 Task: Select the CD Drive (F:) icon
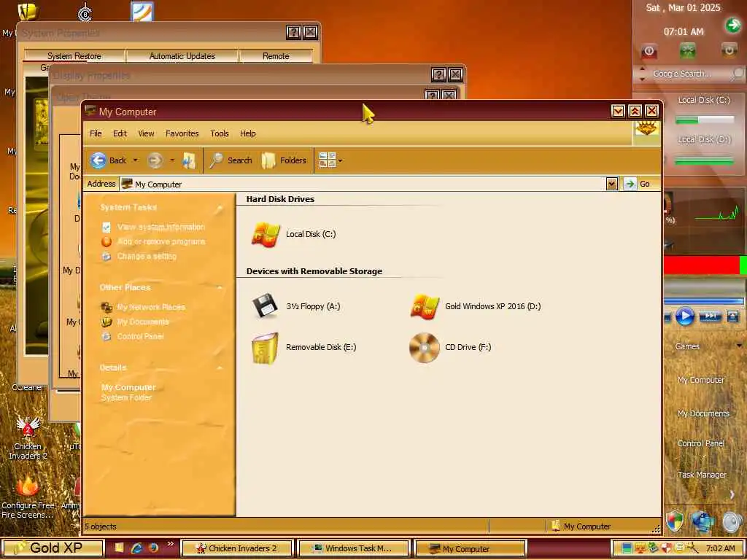424,348
